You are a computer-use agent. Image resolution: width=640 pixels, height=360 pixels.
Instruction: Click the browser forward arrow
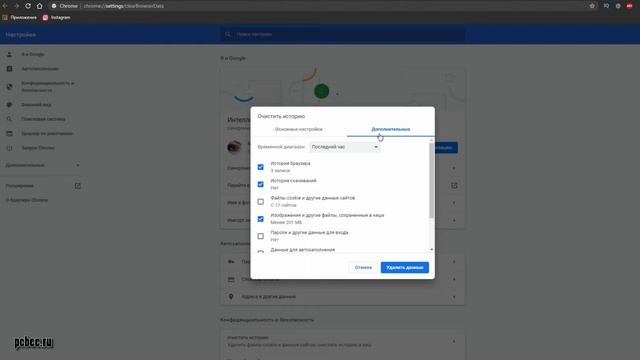16,6
